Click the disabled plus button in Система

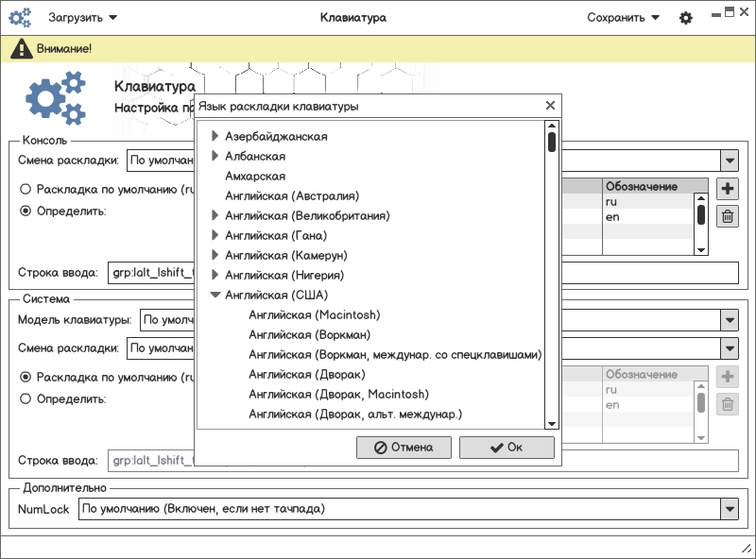coord(727,377)
